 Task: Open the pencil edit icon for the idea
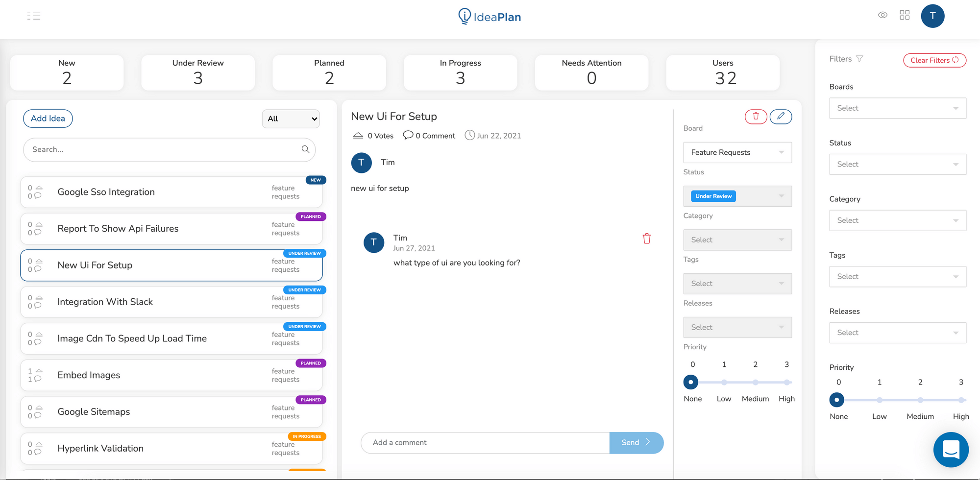click(781, 117)
